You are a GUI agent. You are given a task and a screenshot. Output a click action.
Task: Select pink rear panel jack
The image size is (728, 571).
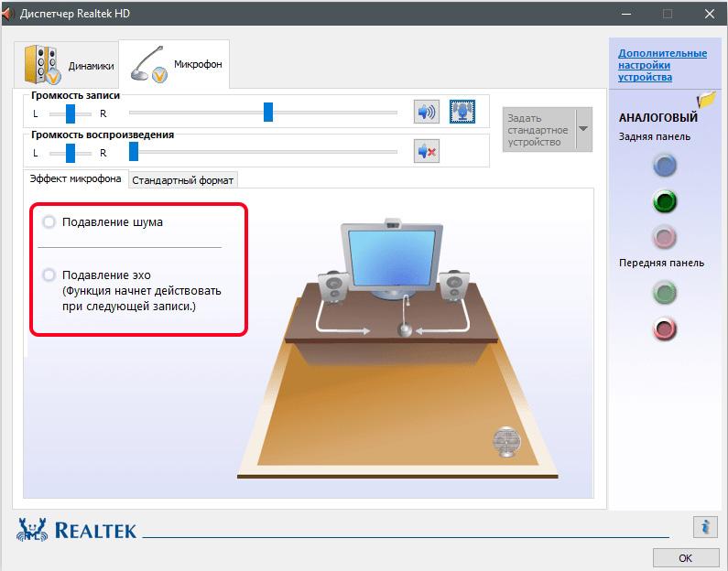(x=665, y=237)
